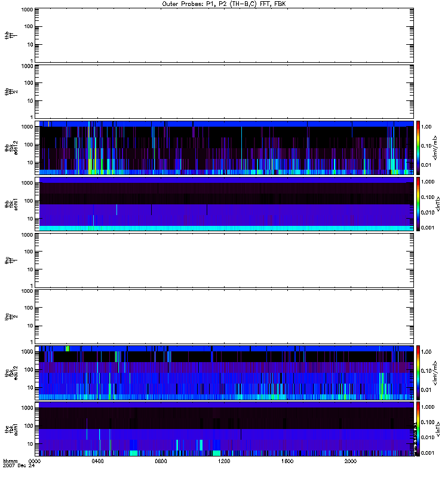Click the 'thb fbk edc12' y-axis label
This screenshot has width=448, height=478.
pos(11,148)
